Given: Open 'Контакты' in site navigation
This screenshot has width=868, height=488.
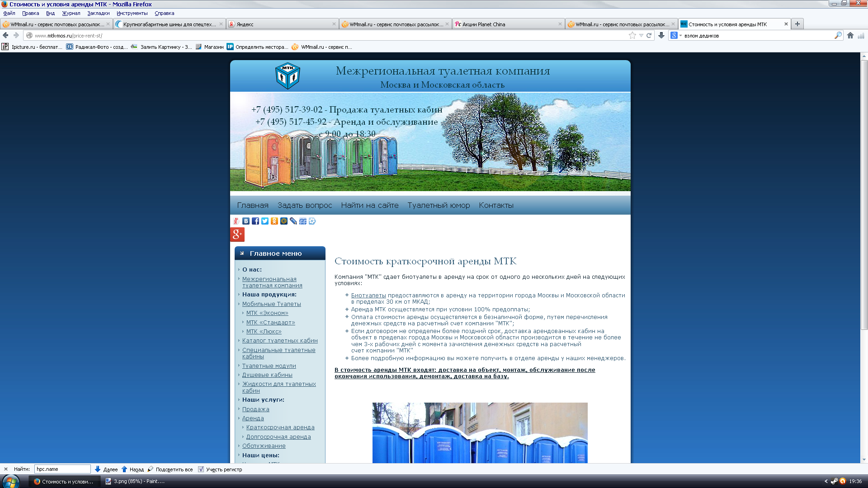Looking at the screenshot, I should pos(496,205).
